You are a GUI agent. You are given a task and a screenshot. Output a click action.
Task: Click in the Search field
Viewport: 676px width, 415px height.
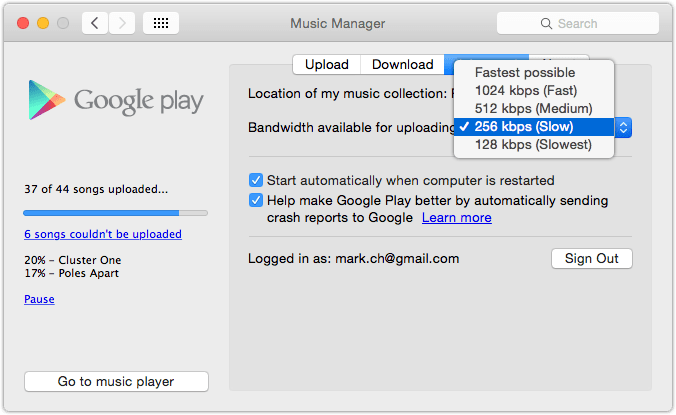pyautogui.click(x=578, y=23)
